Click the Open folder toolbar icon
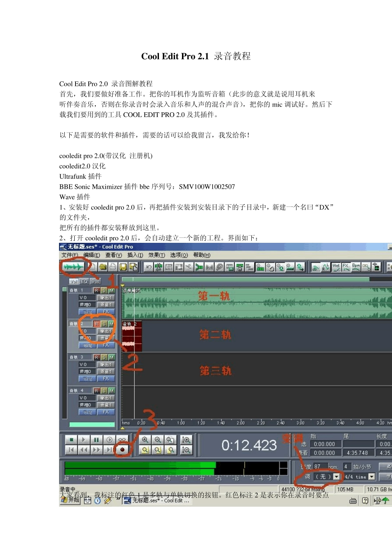The width and height of the screenshot is (392, 555). (103, 267)
